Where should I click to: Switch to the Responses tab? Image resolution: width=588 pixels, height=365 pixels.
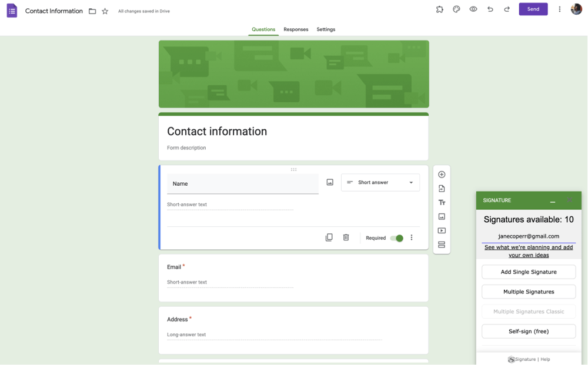(296, 29)
